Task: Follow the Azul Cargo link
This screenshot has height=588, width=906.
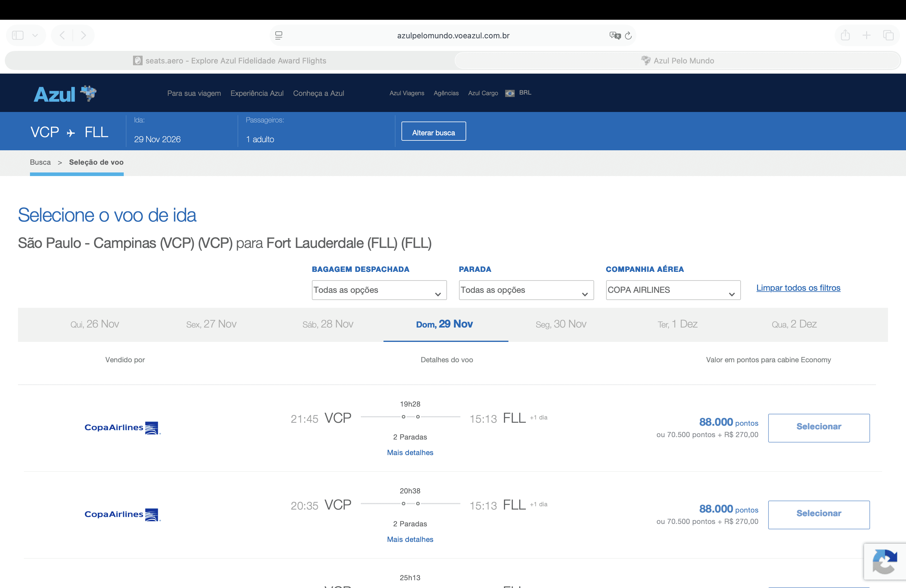Action: click(483, 93)
